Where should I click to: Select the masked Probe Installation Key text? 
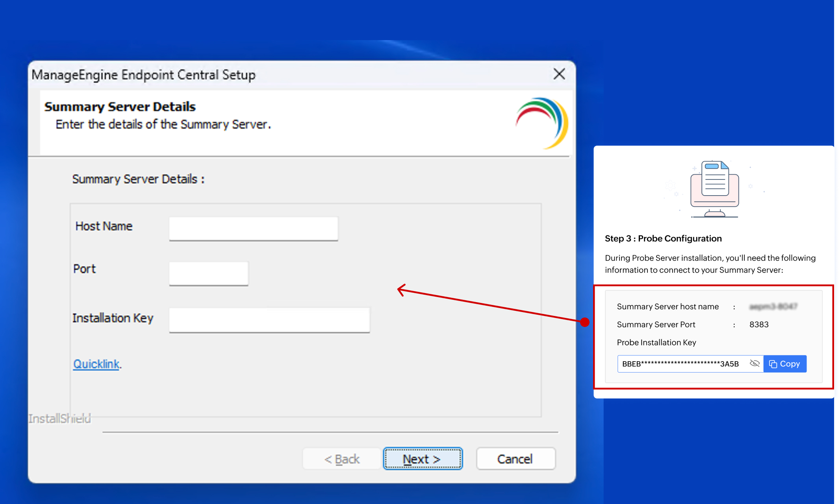tap(680, 364)
